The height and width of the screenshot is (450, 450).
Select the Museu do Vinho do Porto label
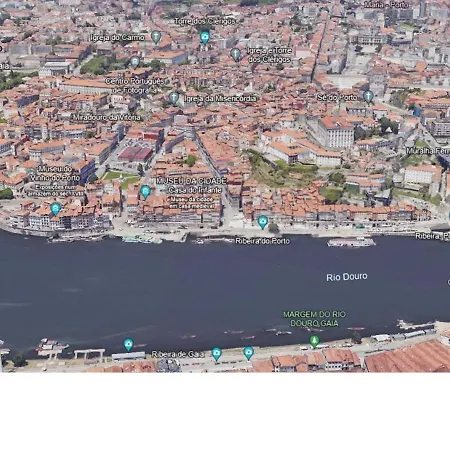(x=55, y=173)
